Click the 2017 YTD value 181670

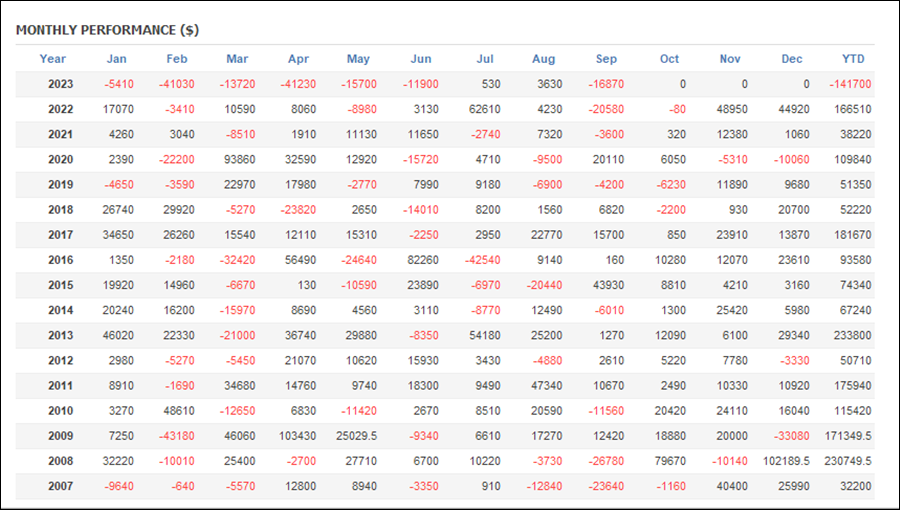(x=853, y=235)
